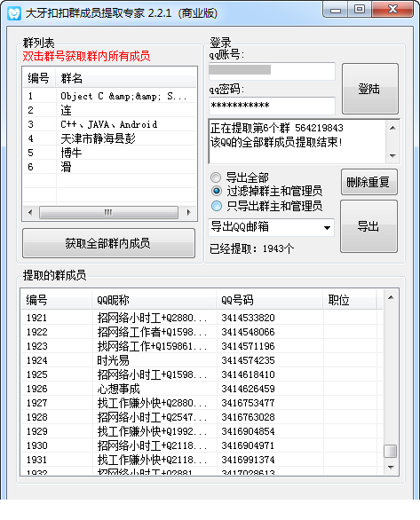Viewport: 420px width, 520px height.
Task: Click the QQ号码 column header
Action: tap(269, 300)
